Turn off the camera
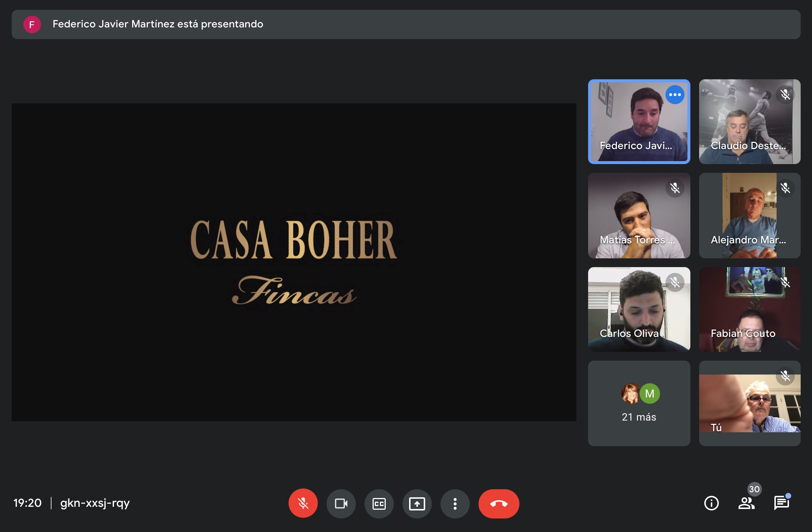 pos(341,503)
